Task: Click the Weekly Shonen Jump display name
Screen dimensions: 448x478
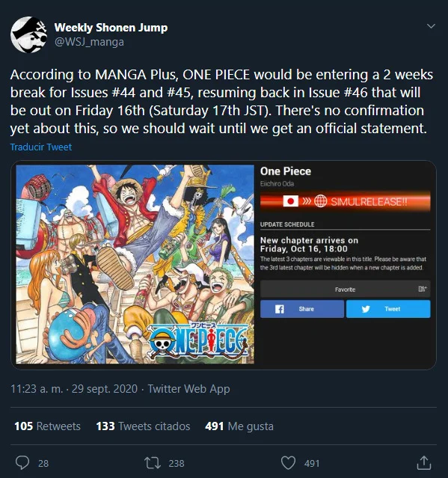Action: click(x=111, y=28)
